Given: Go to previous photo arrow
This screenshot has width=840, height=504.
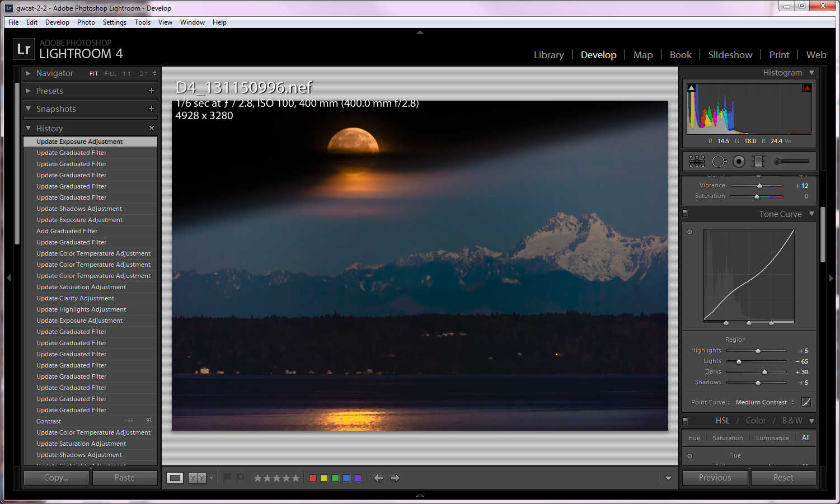Looking at the screenshot, I should [378, 478].
